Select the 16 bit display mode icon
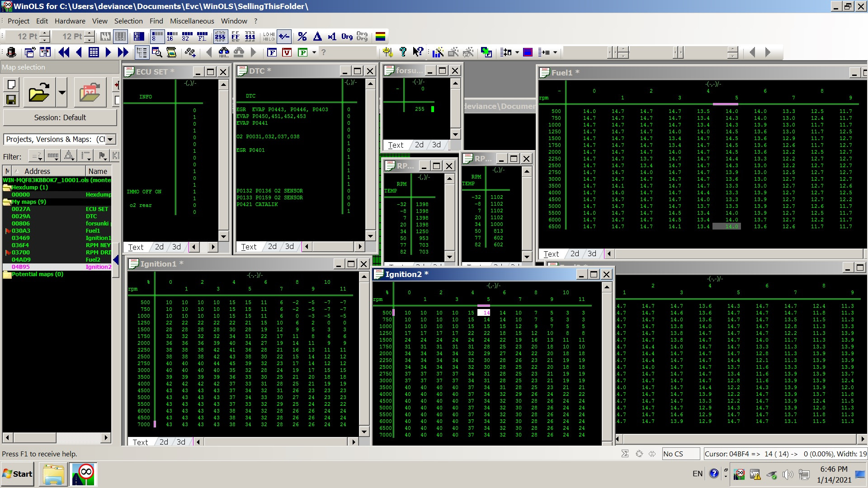868x488 pixels. click(x=172, y=37)
